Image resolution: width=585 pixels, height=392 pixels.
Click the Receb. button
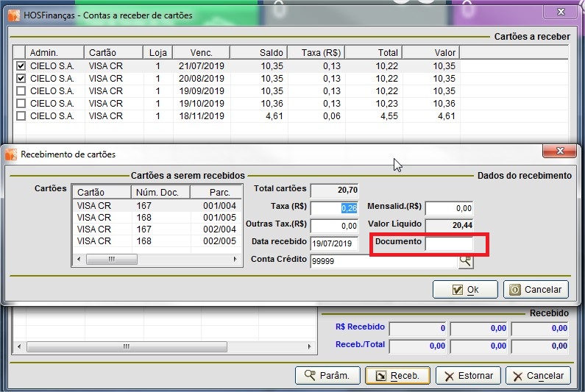pos(397,375)
